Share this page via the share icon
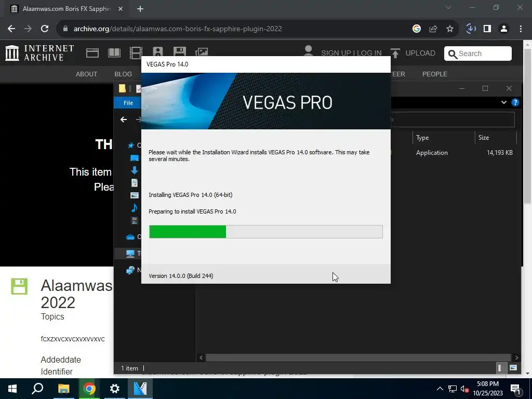Viewport: 532px width, 399px height. tap(433, 29)
